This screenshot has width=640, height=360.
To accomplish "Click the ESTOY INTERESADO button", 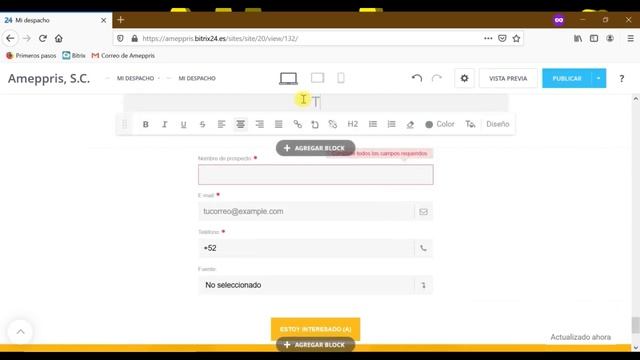I will (x=316, y=329).
